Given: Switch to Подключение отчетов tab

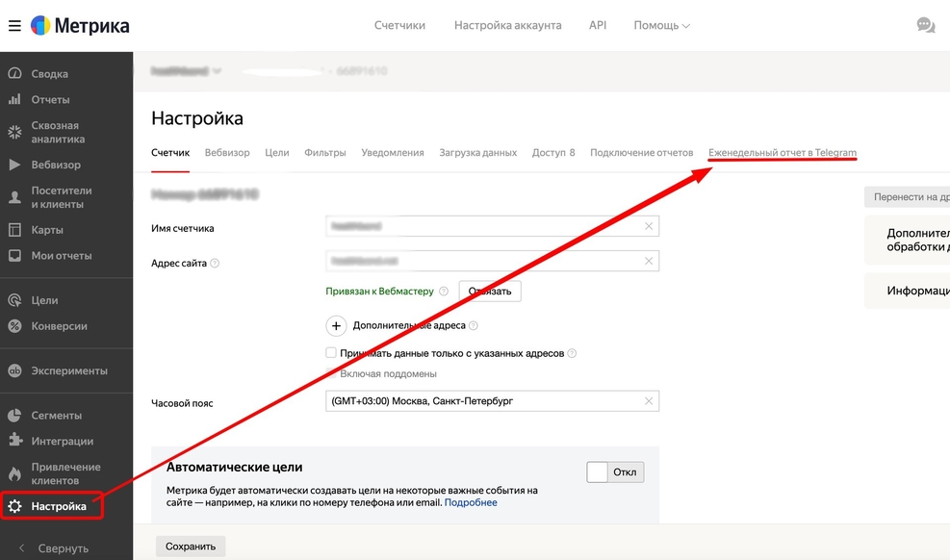Looking at the screenshot, I should pos(642,153).
